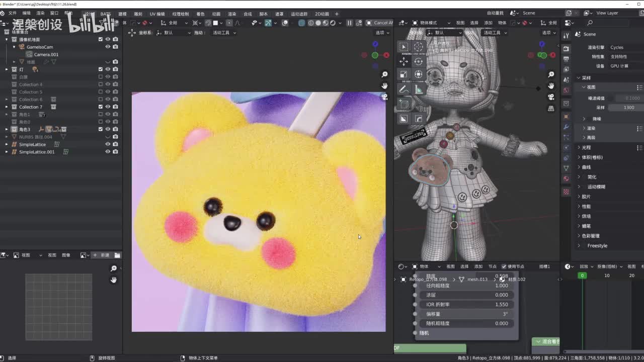This screenshot has width=644, height=362.
Task: Hide SimpleLattice with its eye icon
Action: 108,144
